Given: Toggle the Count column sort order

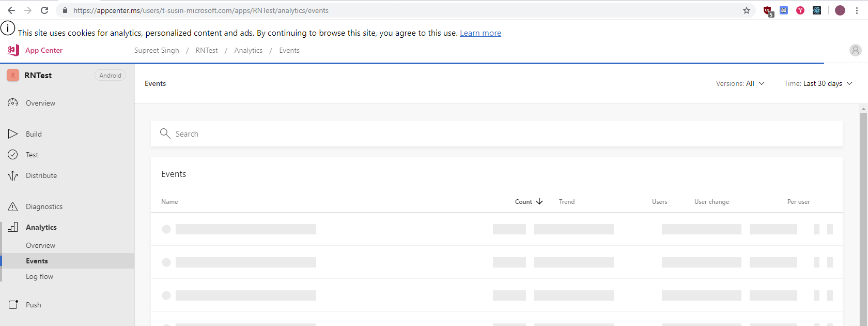Looking at the screenshot, I should 528,201.
